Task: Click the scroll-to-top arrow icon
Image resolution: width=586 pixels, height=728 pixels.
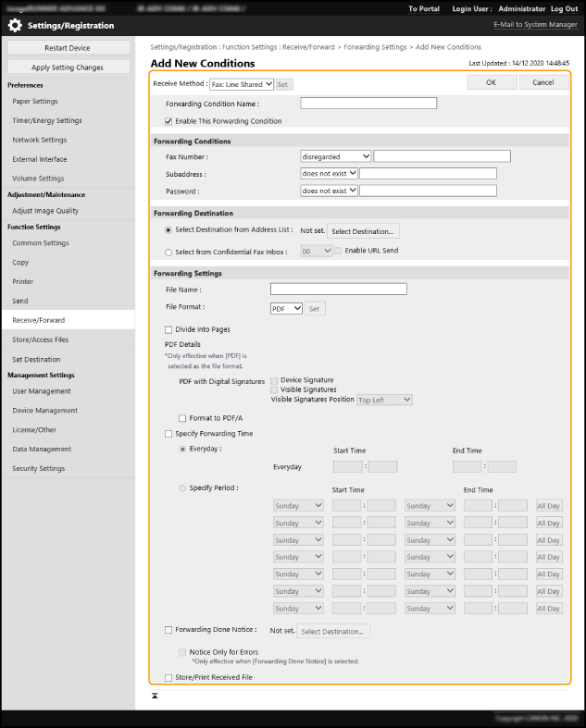Action: 156,695
